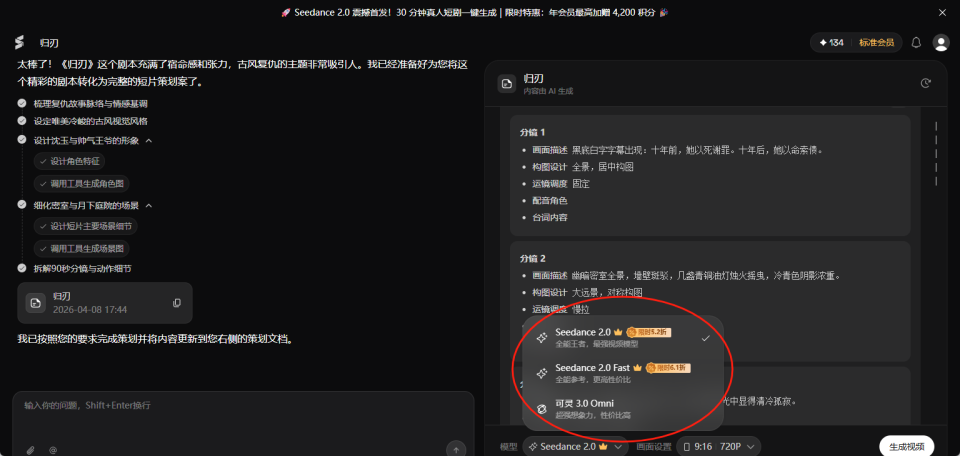Click 构图设计 全景，居中构图 line
The image size is (960, 456).
(x=583, y=166)
